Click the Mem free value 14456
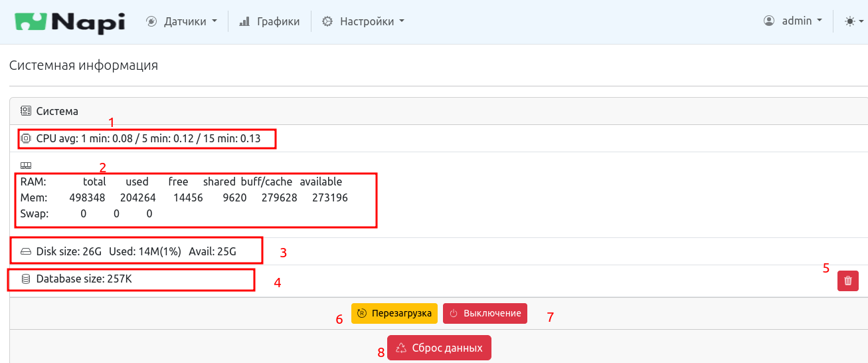Screen dimensions: 868x363 pos(188,197)
